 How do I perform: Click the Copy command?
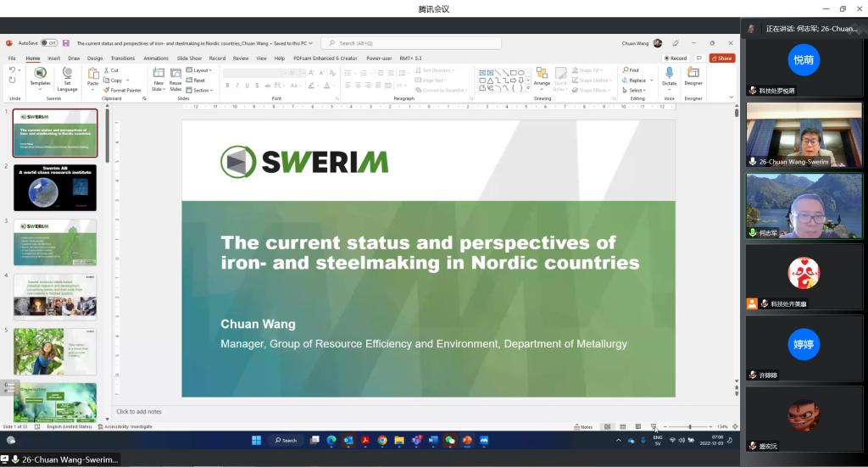tap(113, 81)
